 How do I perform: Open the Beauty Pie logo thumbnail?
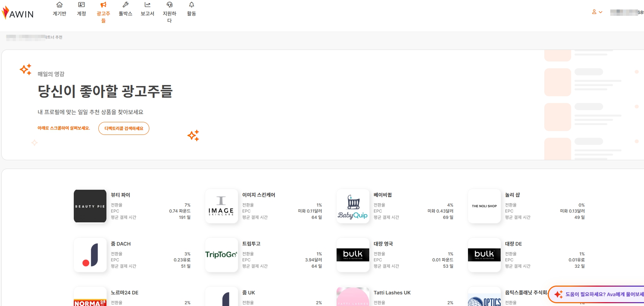point(90,206)
